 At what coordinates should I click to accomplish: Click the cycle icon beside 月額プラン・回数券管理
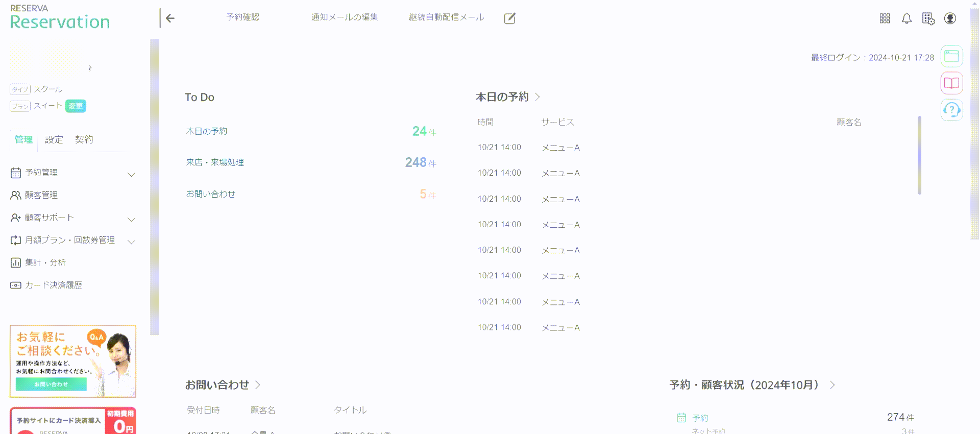[16, 240]
